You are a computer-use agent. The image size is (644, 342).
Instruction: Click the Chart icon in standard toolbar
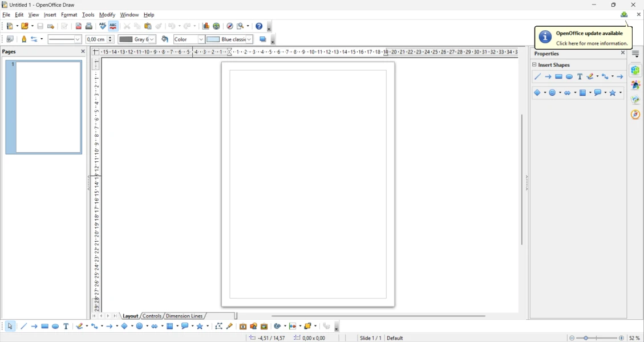coord(206,26)
